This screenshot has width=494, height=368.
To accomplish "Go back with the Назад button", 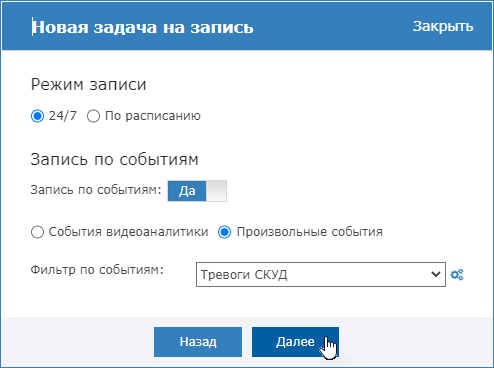I will pos(198,342).
